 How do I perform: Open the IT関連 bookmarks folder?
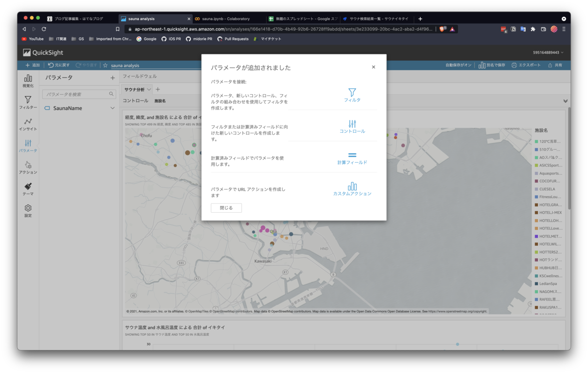tap(58, 39)
